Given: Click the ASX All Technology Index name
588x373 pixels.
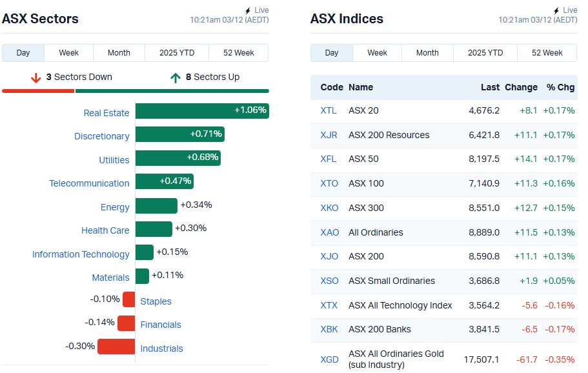Looking at the screenshot, I should point(400,305).
